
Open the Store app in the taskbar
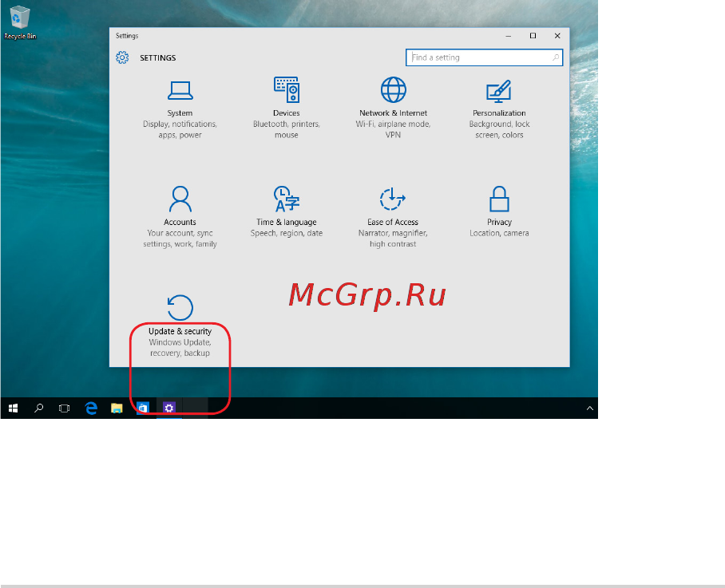(143, 408)
